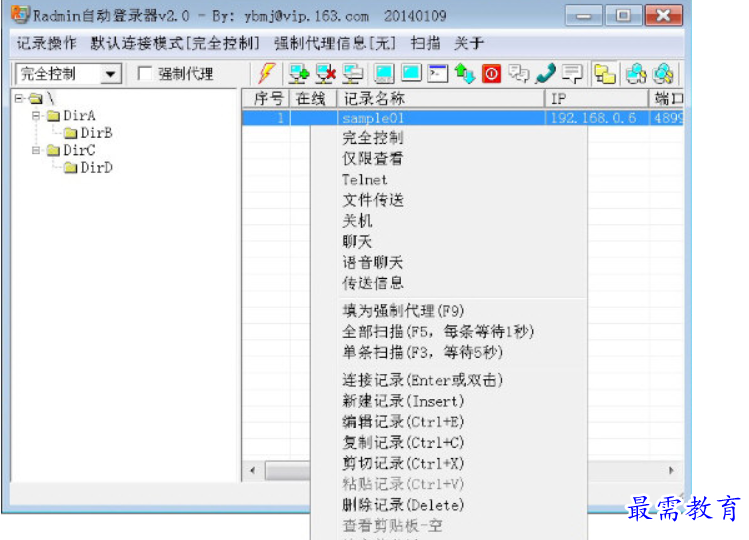The width and height of the screenshot is (749, 540).
Task: Select the DirB folder in tree
Action: point(89,133)
